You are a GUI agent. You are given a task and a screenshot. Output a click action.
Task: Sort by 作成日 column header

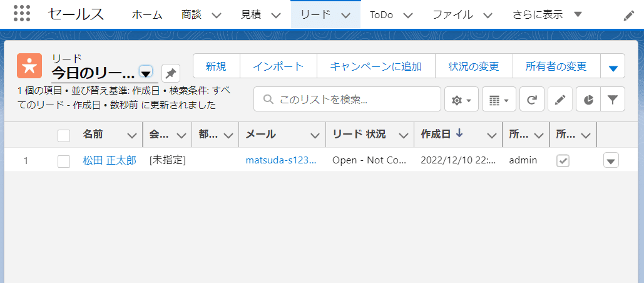point(436,134)
